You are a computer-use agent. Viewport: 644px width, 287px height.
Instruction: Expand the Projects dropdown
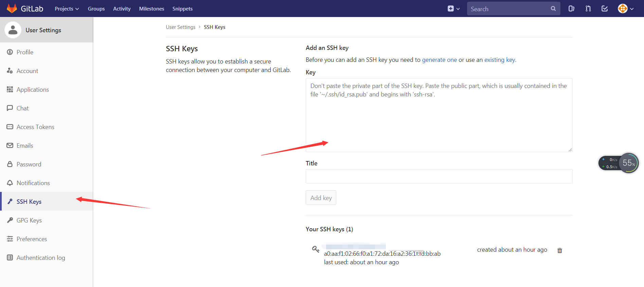67,9
